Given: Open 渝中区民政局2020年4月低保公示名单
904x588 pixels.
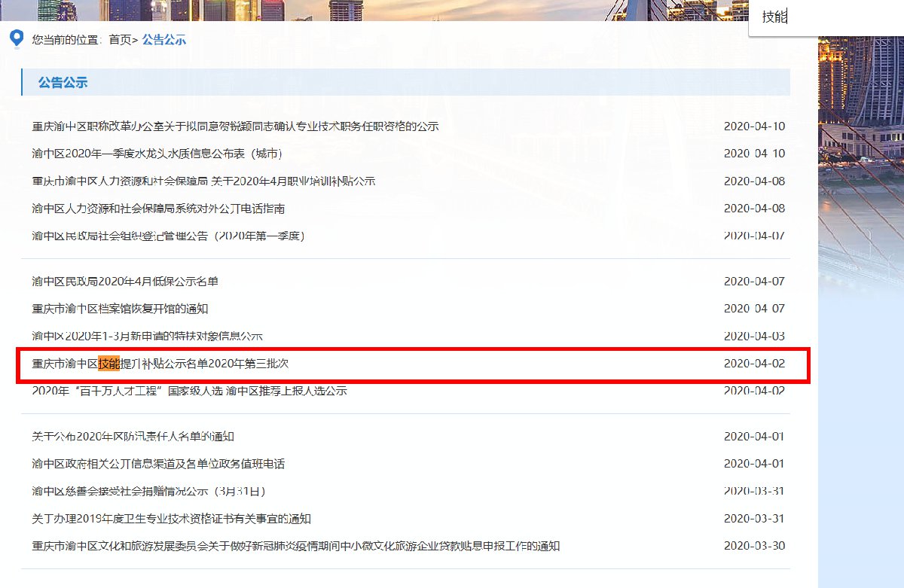Looking at the screenshot, I should click(x=125, y=282).
